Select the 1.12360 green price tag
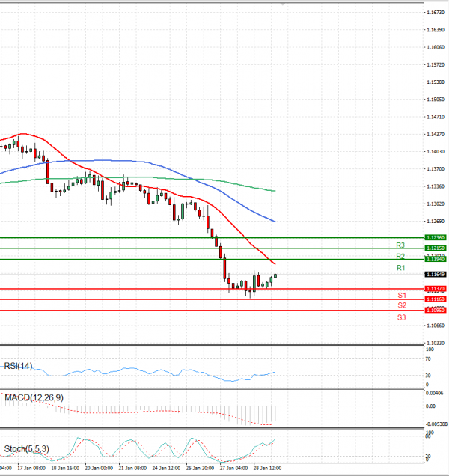Image resolution: width=449 pixels, height=476 pixels. (x=436, y=237)
